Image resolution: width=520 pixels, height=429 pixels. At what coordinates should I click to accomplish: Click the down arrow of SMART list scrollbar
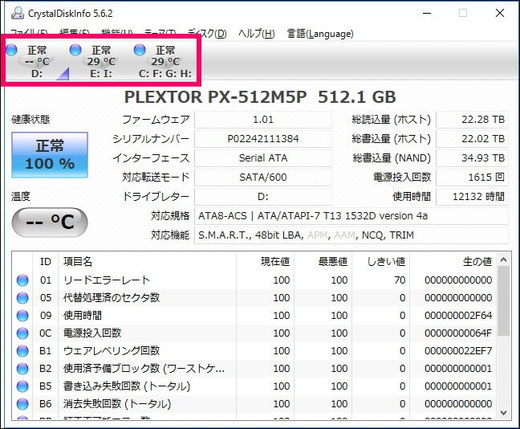pyautogui.click(x=504, y=413)
